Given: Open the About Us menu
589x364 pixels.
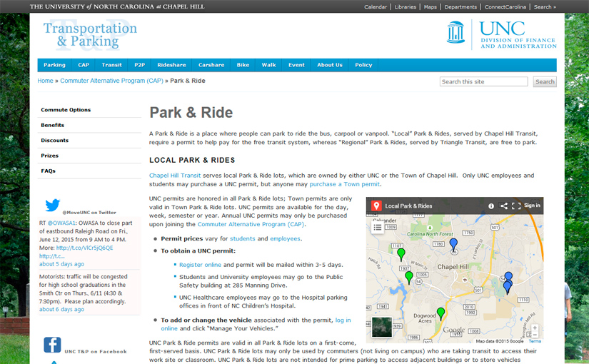Looking at the screenshot, I should click(x=329, y=65).
